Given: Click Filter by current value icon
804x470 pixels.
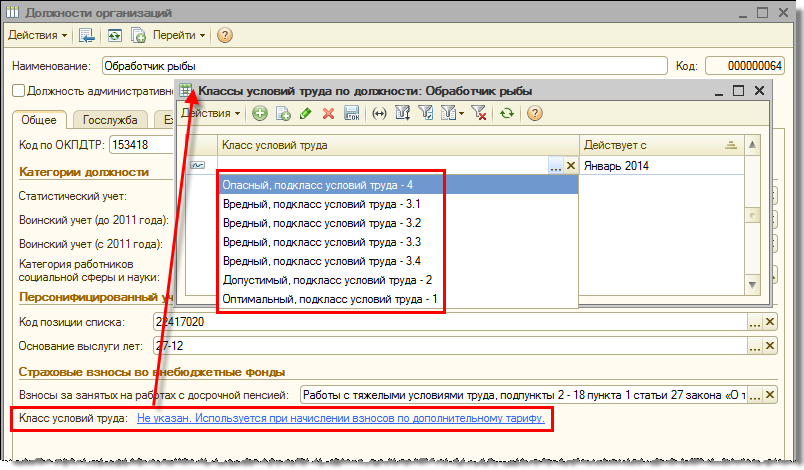Looking at the screenshot, I should click(x=426, y=113).
